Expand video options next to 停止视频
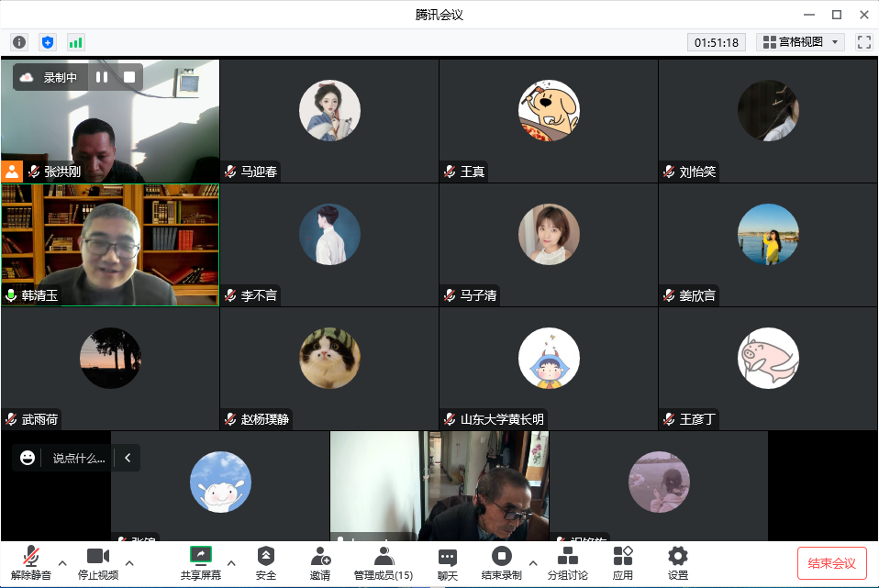The width and height of the screenshot is (879, 588). coord(129,562)
